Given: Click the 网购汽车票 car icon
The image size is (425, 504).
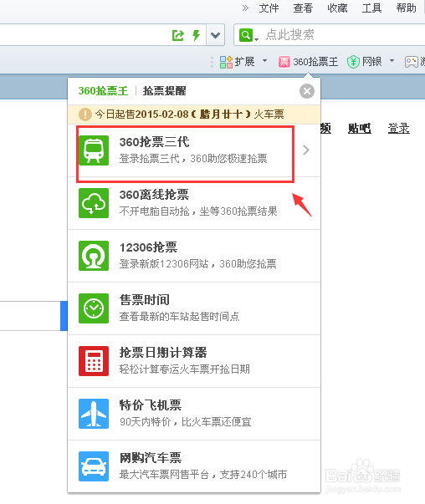Looking at the screenshot, I should click(94, 466).
